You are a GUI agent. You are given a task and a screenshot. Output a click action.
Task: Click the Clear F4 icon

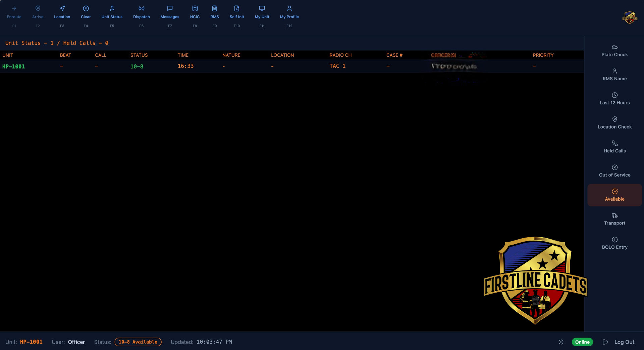click(86, 8)
